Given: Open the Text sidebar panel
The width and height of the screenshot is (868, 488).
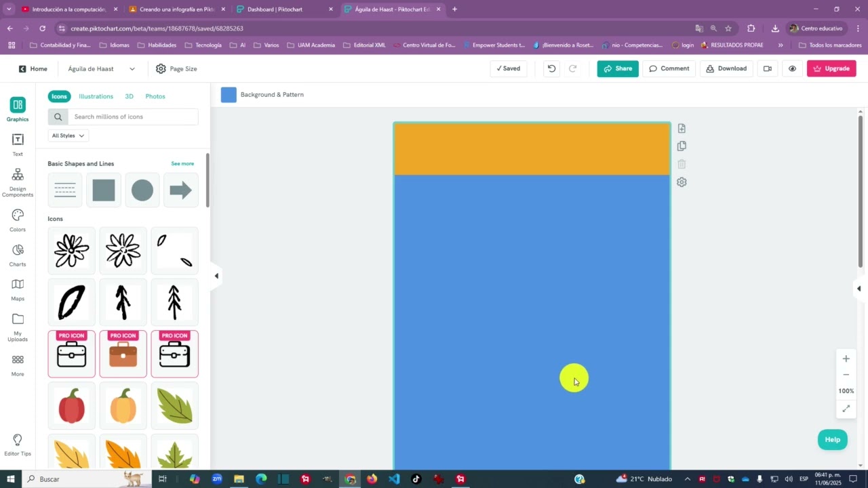Looking at the screenshot, I should pyautogui.click(x=18, y=145).
